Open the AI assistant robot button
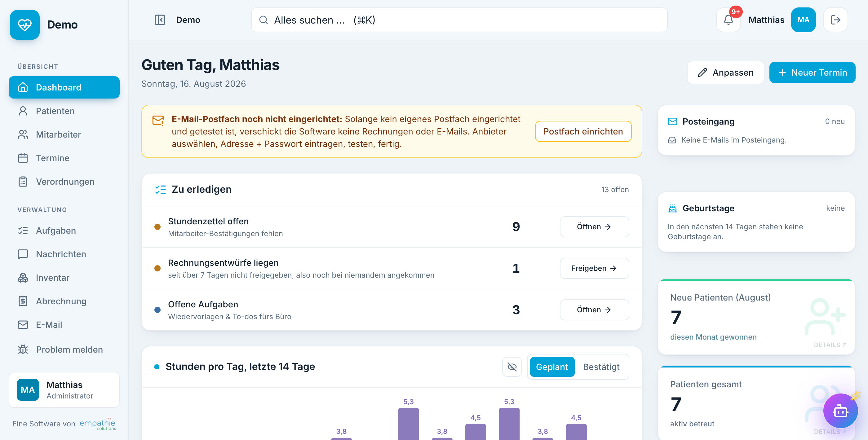The width and height of the screenshot is (868, 440). (x=840, y=411)
